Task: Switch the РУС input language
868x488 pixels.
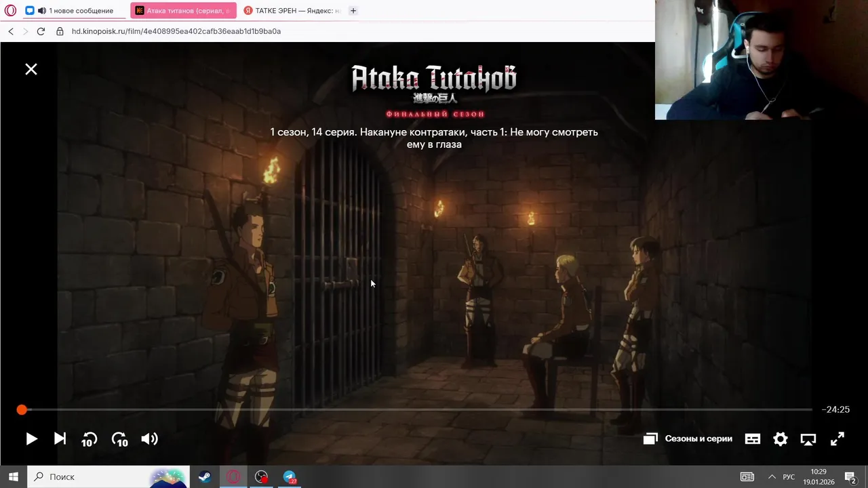Action: coord(789,476)
